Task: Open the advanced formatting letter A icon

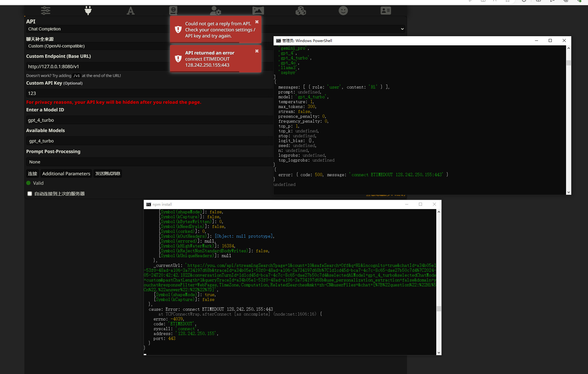Action: (130, 11)
